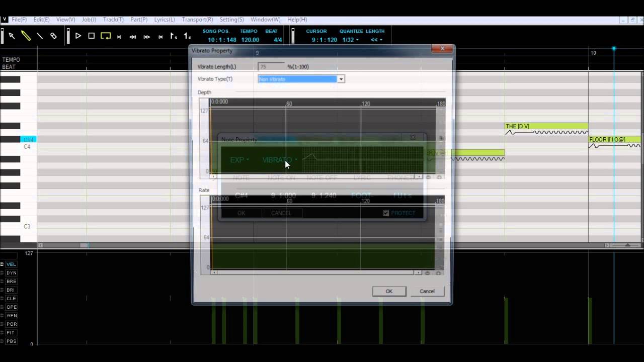Select the eraser tool
644x362 pixels.
(x=53, y=36)
